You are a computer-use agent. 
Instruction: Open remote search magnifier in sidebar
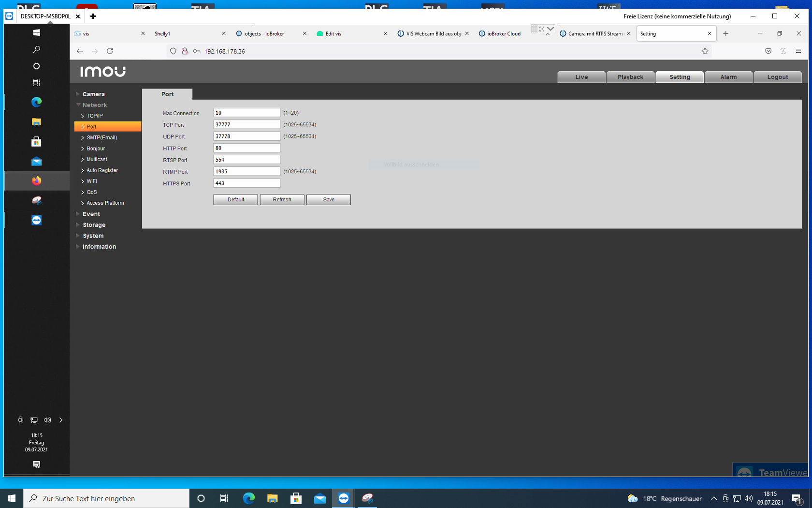pos(36,49)
